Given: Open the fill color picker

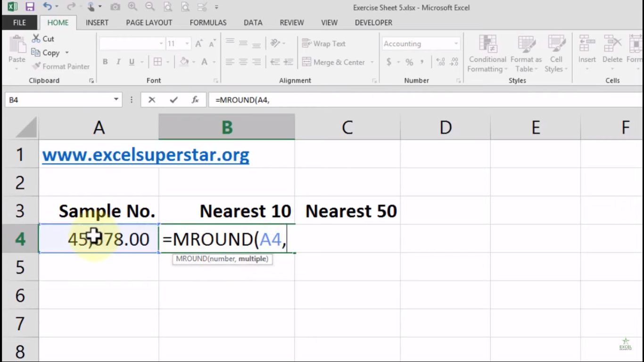Looking at the screenshot, I should pyautogui.click(x=184, y=62).
